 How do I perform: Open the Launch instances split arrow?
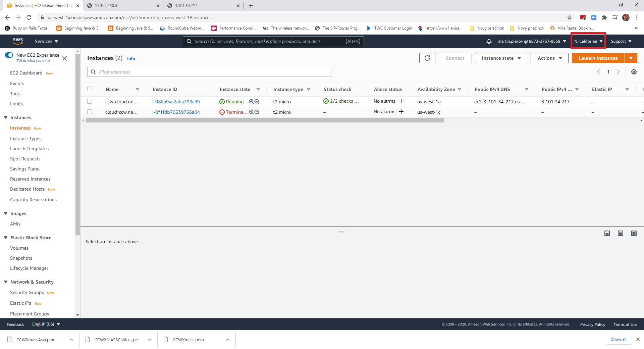(631, 58)
